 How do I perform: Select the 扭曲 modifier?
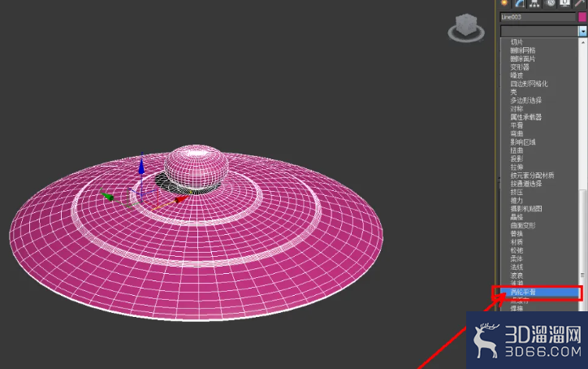pyautogui.click(x=517, y=150)
